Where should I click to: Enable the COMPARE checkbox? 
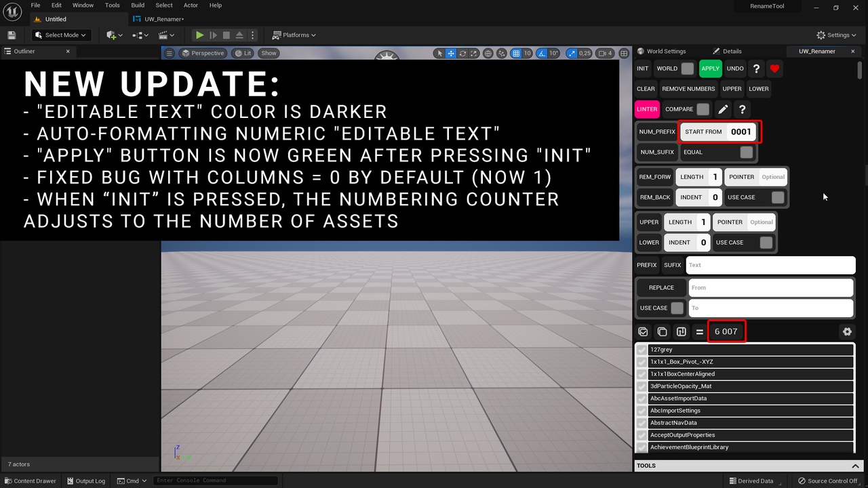click(x=703, y=109)
